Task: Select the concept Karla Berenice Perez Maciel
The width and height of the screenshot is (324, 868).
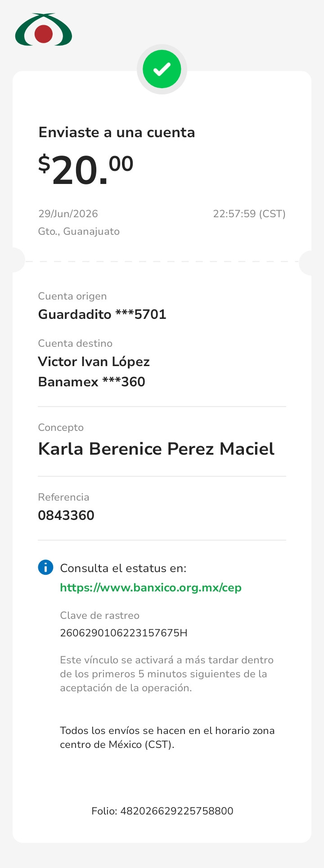Action: coord(156,449)
